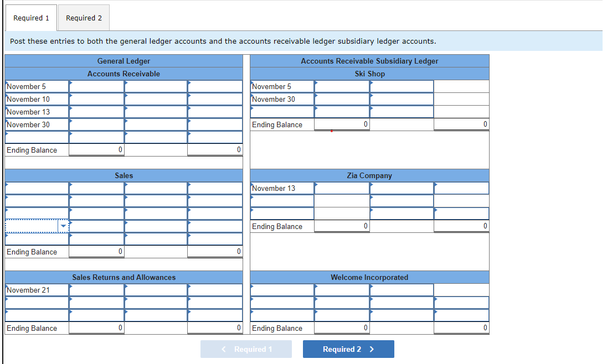Switch to the Required 2 tab
Viewport: 607px width, 364px height.
(84, 17)
